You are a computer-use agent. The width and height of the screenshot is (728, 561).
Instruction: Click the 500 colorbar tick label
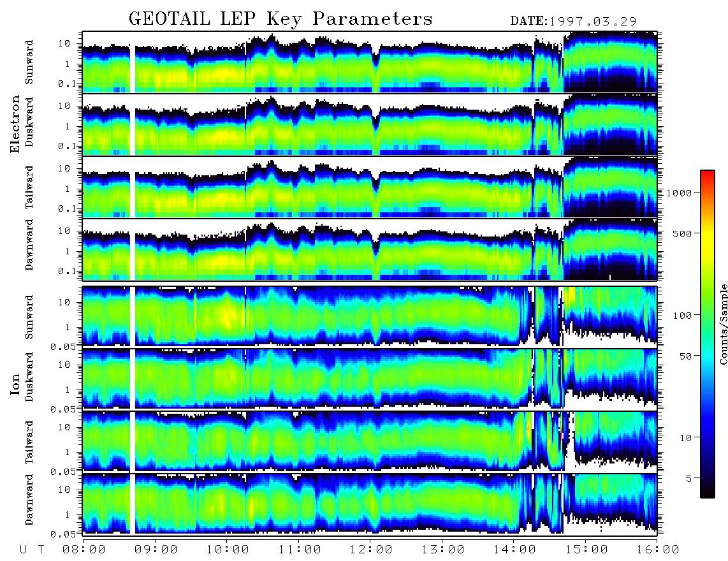point(682,233)
